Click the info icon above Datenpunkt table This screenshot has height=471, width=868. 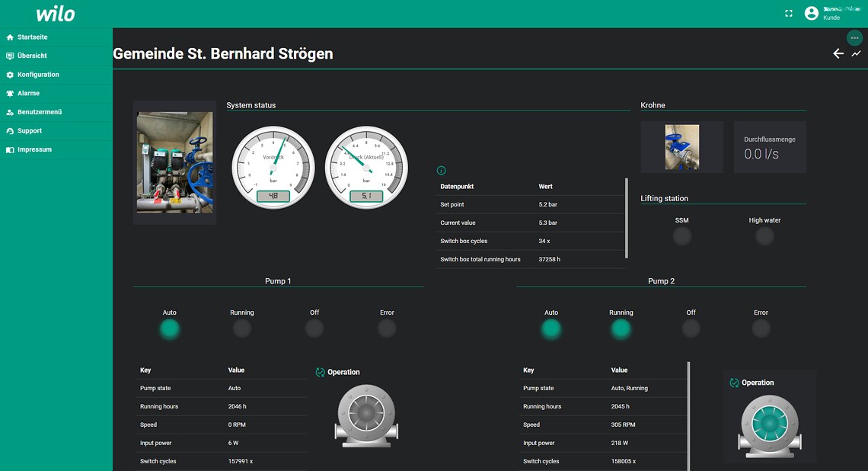[441, 171]
